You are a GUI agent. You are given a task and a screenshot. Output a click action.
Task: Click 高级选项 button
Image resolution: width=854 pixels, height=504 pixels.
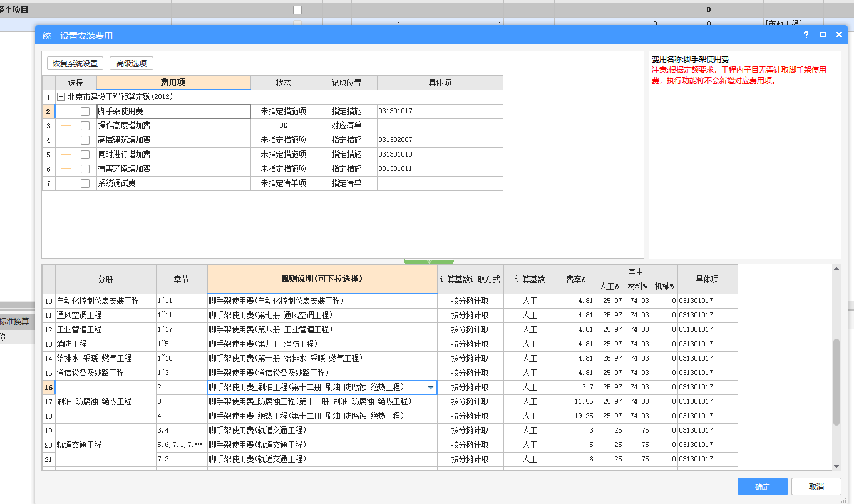[x=131, y=63]
